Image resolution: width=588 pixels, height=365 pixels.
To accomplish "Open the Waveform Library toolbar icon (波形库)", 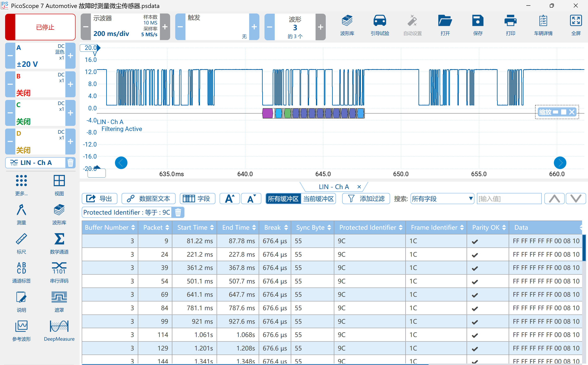I will [x=347, y=25].
